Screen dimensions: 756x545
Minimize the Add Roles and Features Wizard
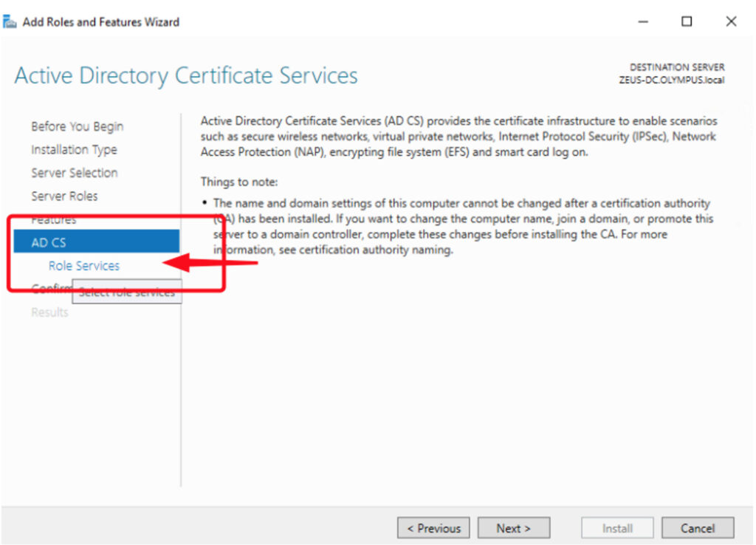coord(643,21)
